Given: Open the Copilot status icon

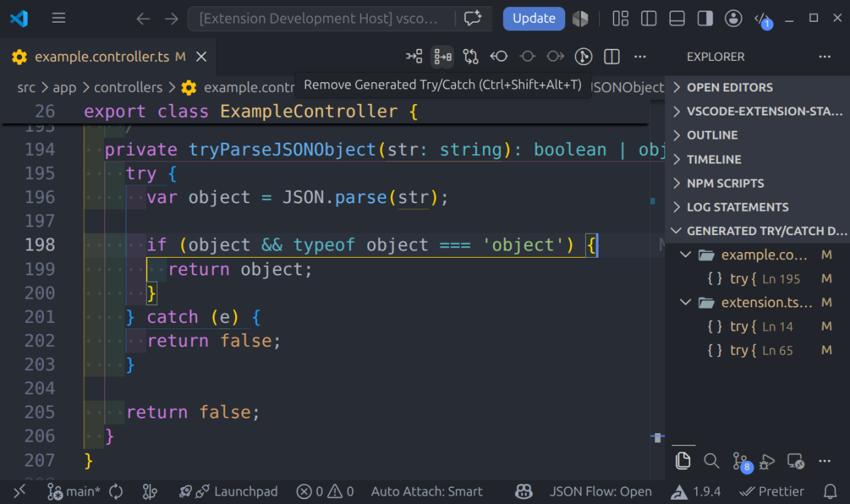Looking at the screenshot, I should (x=524, y=491).
